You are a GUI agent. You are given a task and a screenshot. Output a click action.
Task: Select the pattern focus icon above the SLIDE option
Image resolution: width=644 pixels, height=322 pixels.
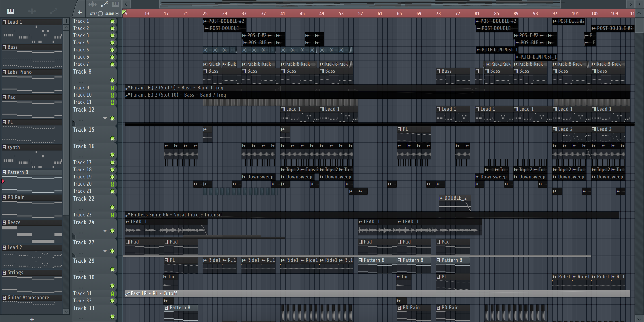[x=116, y=4]
